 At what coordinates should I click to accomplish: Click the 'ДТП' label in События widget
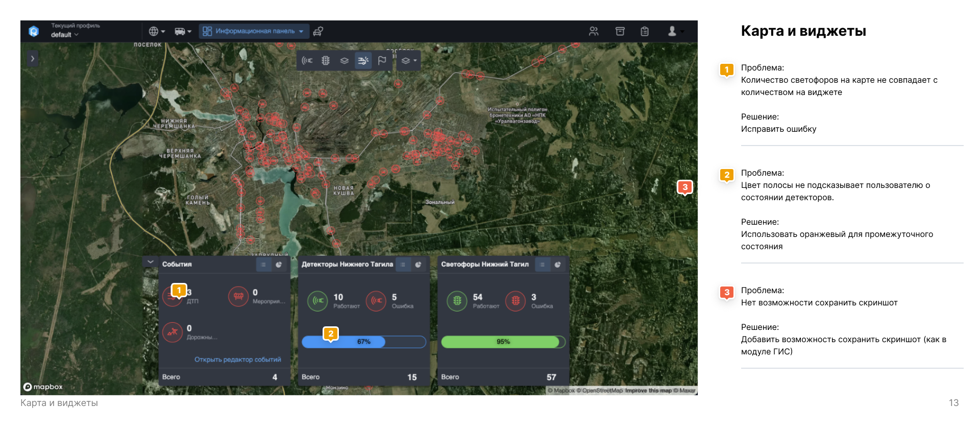pos(192,301)
